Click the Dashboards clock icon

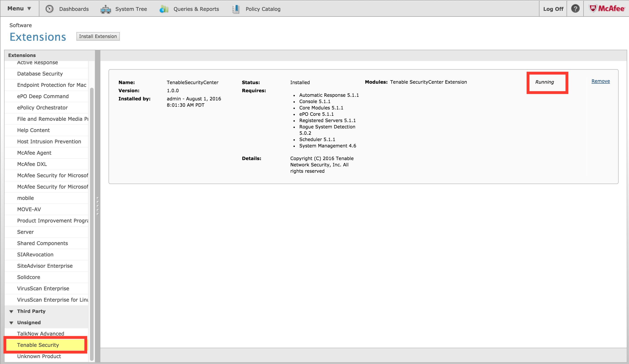click(50, 9)
